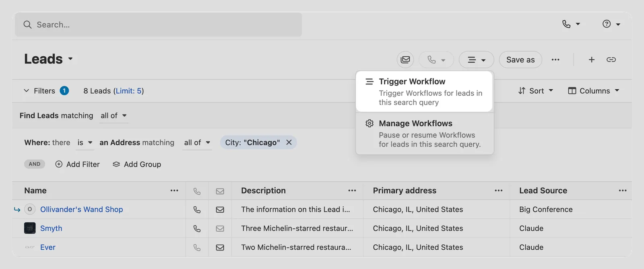
Task: Open Lead Source column options ellipsis
Action: (x=623, y=191)
